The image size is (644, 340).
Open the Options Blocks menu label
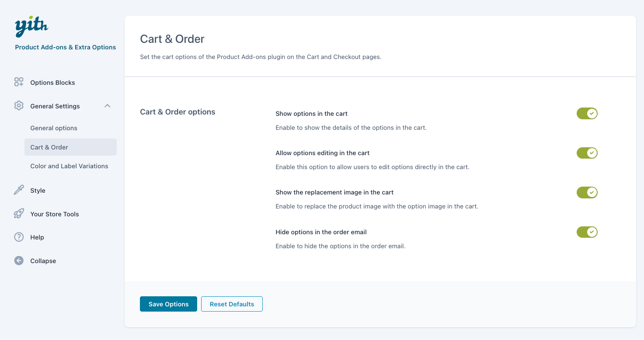52,83
